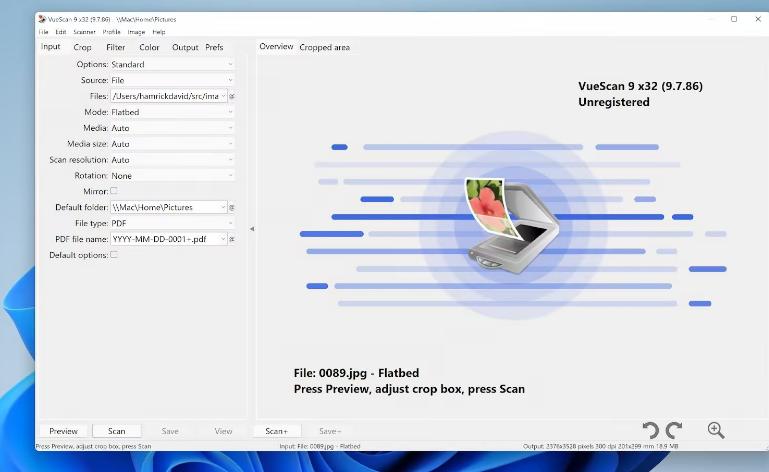The width and height of the screenshot is (769, 472).
Task: Maximize the VueScan window
Action: (x=734, y=19)
